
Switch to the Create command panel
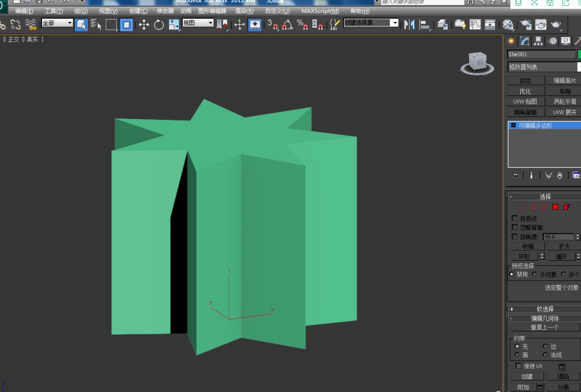point(511,41)
